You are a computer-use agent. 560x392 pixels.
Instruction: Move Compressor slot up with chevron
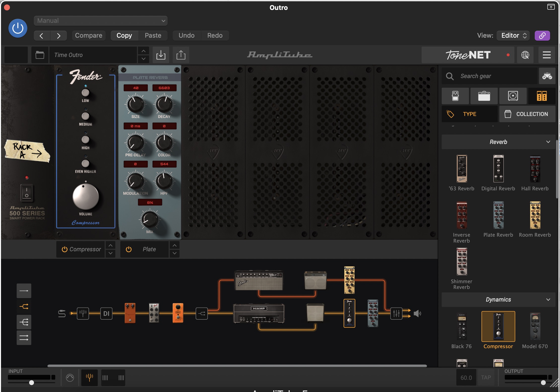tap(111, 245)
